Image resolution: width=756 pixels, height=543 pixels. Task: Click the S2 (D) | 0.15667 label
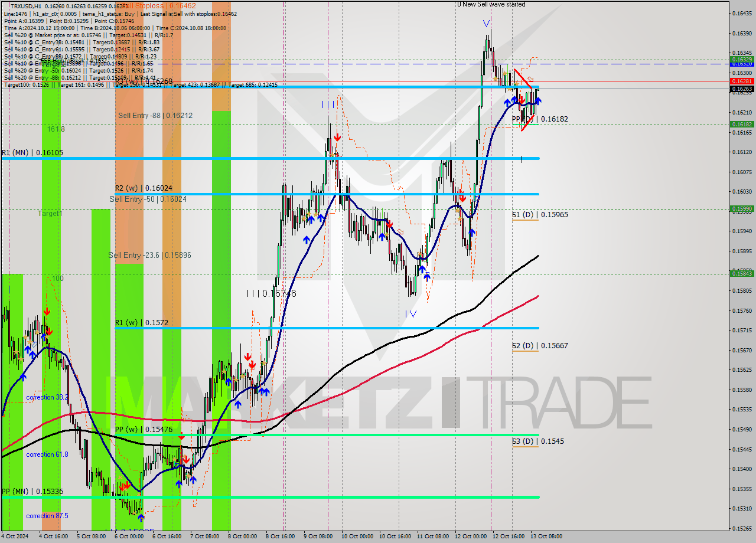[540, 346]
